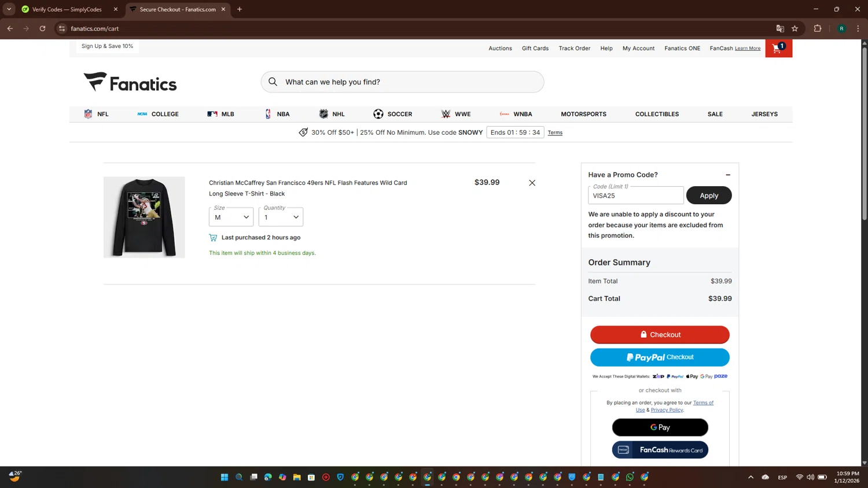The width and height of the screenshot is (868, 488).
Task: Open the translate page icon
Action: point(780,28)
